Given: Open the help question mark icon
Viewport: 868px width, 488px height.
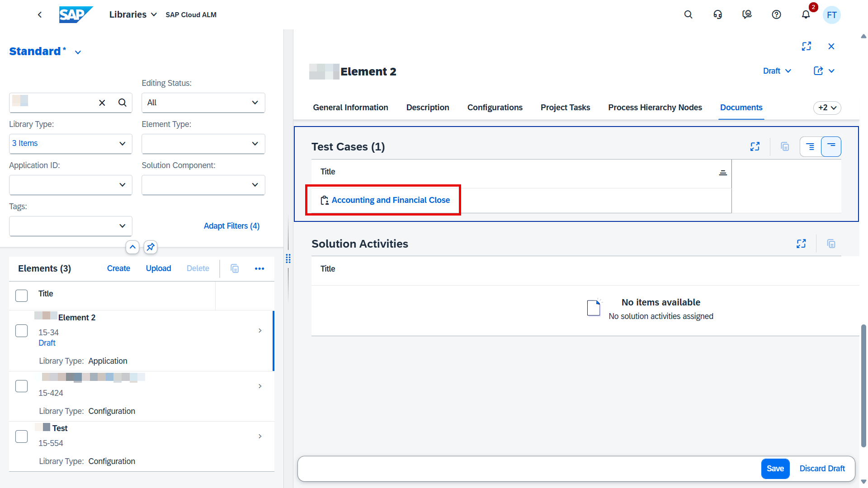Looking at the screenshot, I should click(x=776, y=15).
